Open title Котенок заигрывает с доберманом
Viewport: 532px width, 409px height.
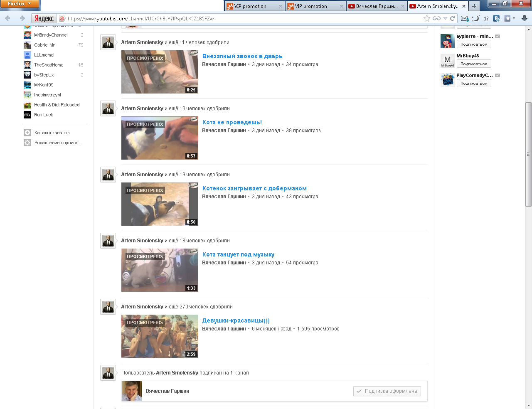pyautogui.click(x=254, y=188)
